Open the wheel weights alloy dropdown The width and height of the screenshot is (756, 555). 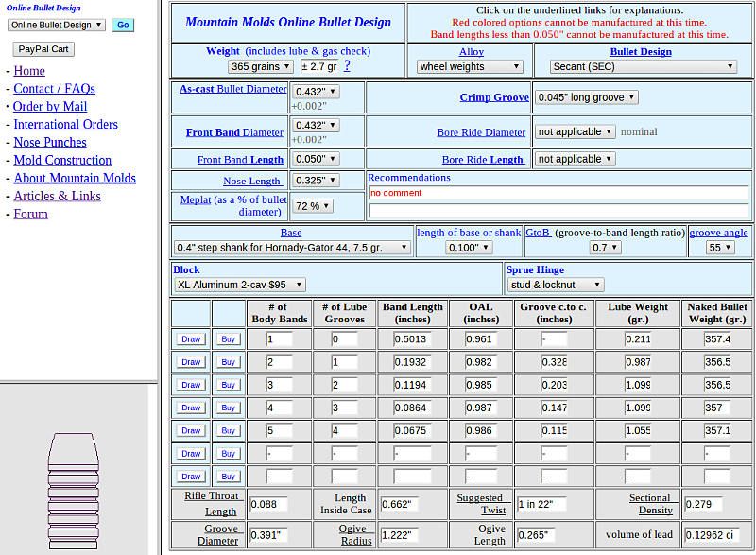click(470, 66)
